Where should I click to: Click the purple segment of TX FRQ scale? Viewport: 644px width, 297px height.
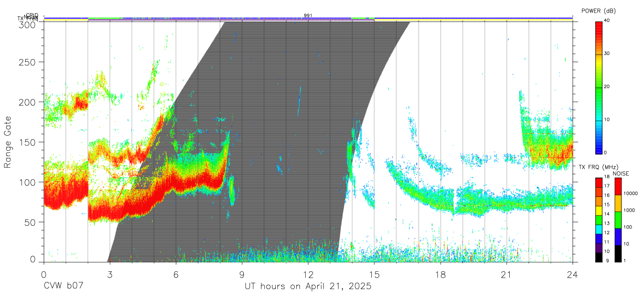point(598,247)
